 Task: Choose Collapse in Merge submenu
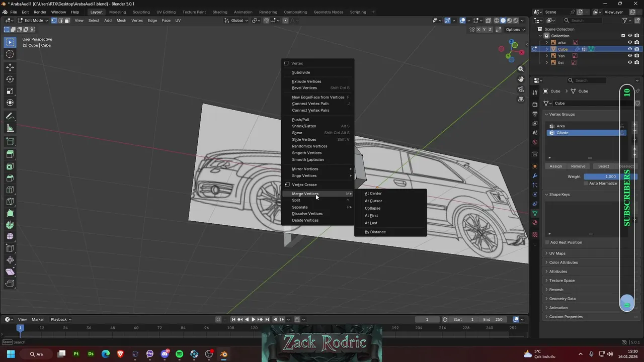pos(390,208)
